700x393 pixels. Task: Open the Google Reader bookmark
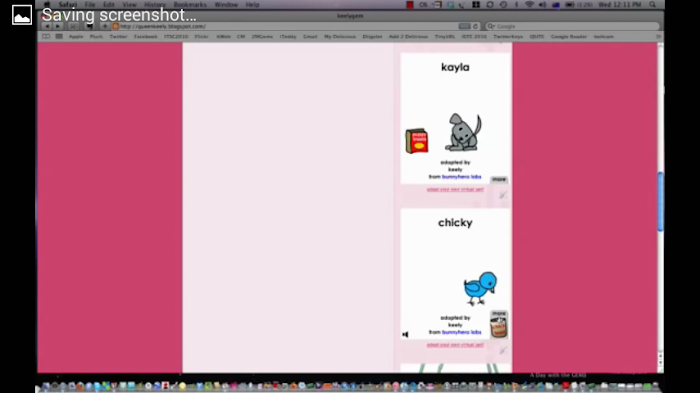click(569, 37)
